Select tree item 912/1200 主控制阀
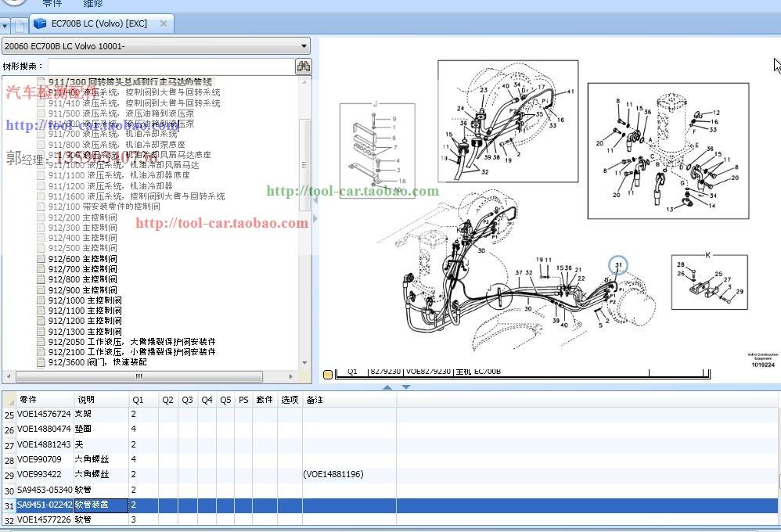The width and height of the screenshot is (781, 532). (85, 321)
